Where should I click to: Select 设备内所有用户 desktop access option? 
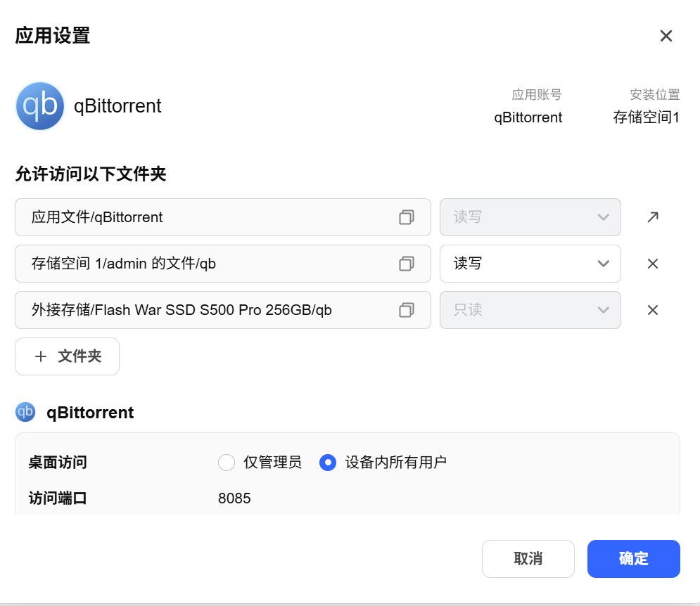point(328,463)
